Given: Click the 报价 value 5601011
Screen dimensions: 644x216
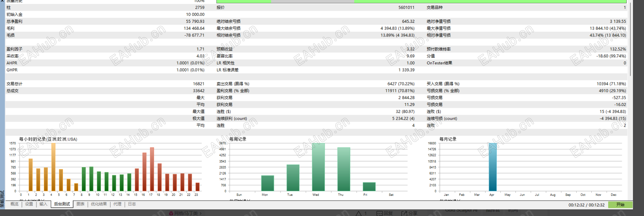Looking at the screenshot, I should coord(407,7).
